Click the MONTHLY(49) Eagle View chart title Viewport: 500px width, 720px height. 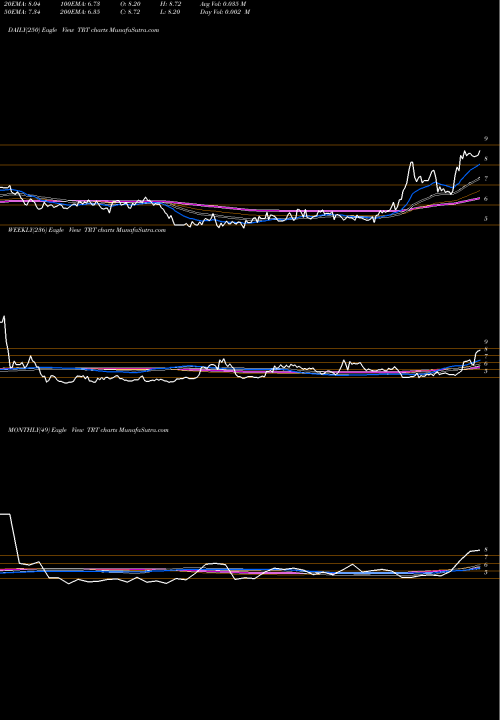click(88, 430)
